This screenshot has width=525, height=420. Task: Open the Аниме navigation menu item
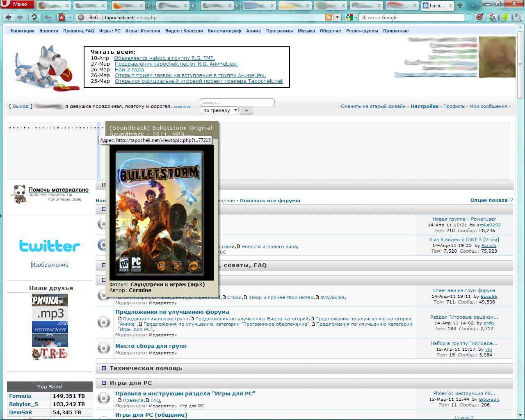click(x=253, y=31)
